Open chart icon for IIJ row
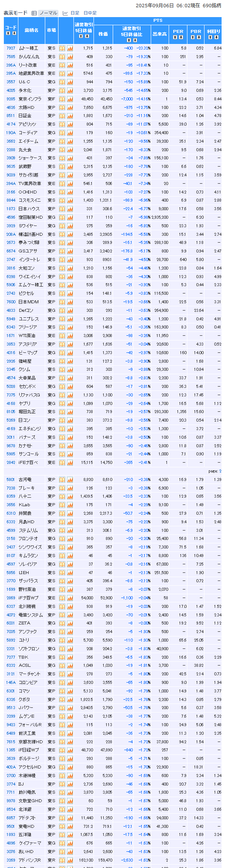 pyautogui.click(x=70, y=784)
